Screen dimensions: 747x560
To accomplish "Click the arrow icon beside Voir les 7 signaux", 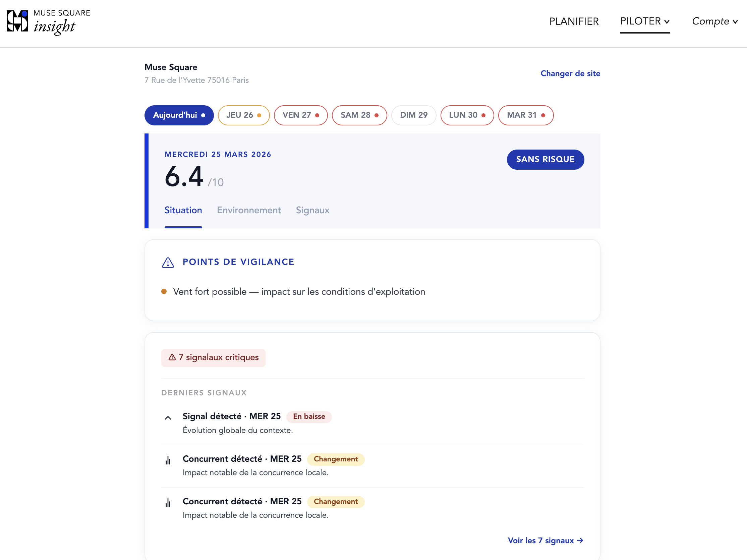I will click(580, 541).
